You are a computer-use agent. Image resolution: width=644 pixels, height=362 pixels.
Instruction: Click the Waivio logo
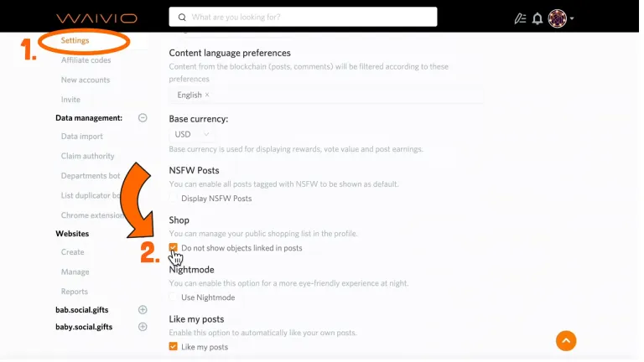coord(97,18)
